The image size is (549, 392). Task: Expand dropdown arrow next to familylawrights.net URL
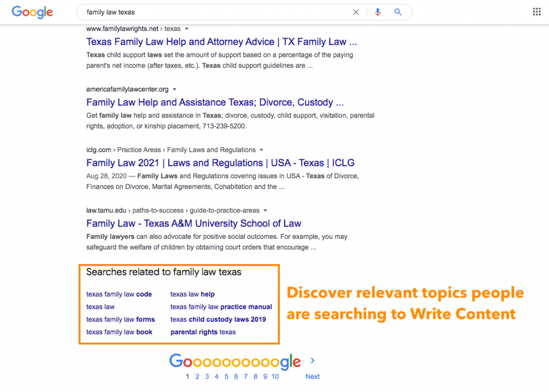(187, 29)
